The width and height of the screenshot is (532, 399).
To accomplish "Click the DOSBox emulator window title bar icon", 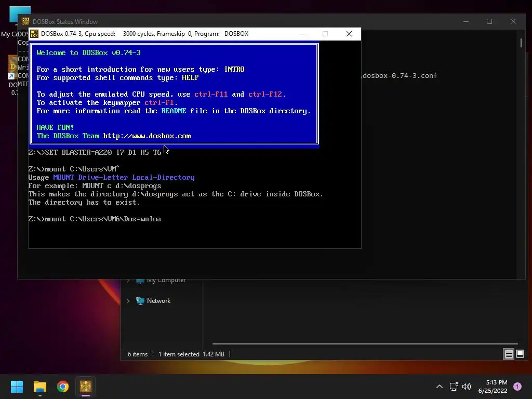I will coord(34,34).
